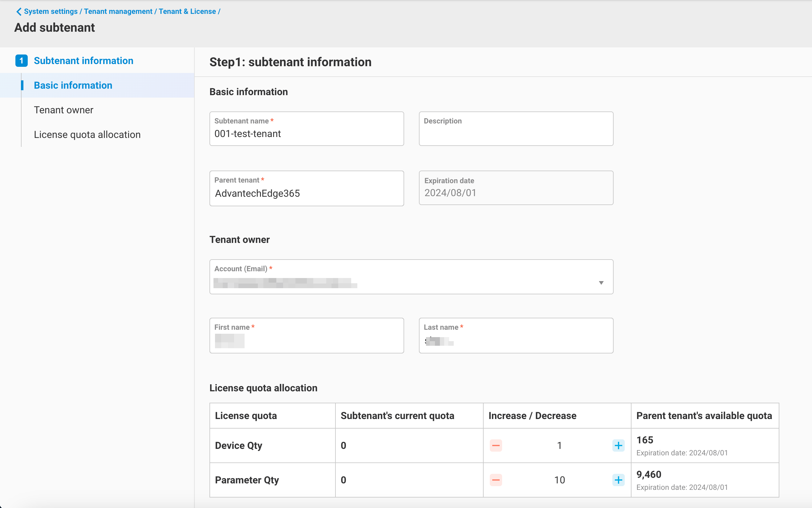
Task: Increase Device Qty with the plus button
Action: coord(618,445)
